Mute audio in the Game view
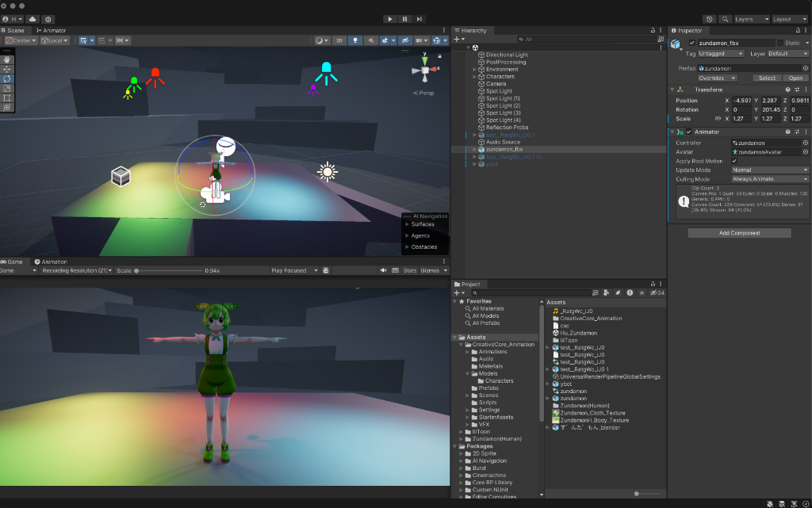The image size is (812, 508). 383,270
